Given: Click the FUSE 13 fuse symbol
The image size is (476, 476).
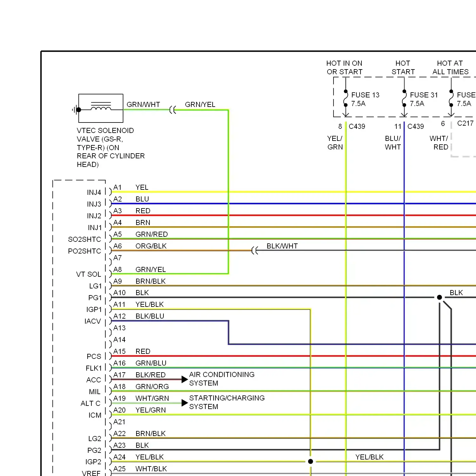Looking at the screenshot, I should tap(346, 98).
